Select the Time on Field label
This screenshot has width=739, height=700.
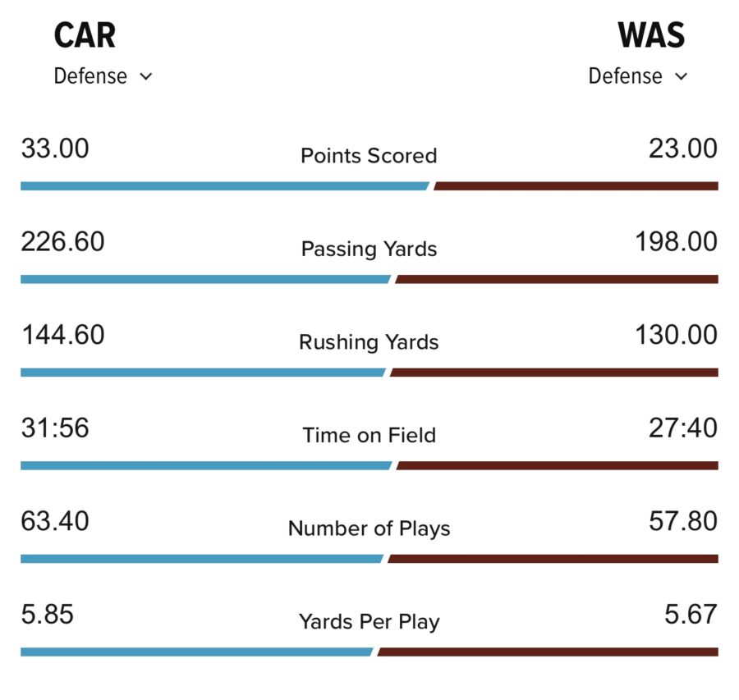[x=369, y=435]
